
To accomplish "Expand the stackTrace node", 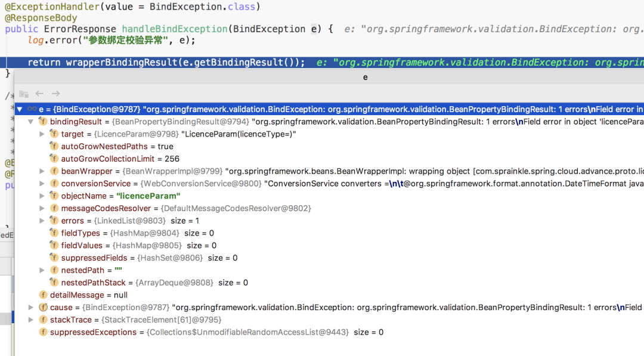I will [x=30, y=320].
